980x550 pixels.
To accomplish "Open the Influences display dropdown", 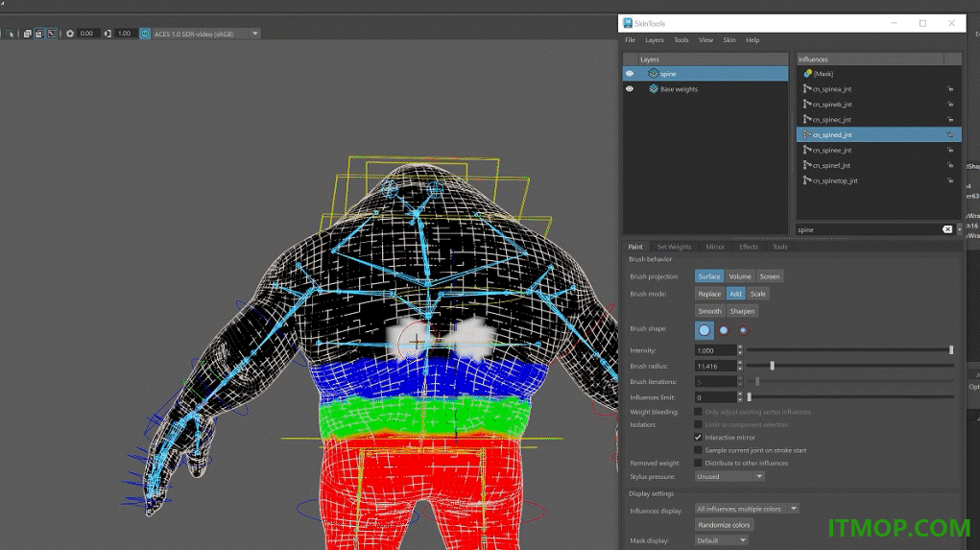I will coord(747,509).
